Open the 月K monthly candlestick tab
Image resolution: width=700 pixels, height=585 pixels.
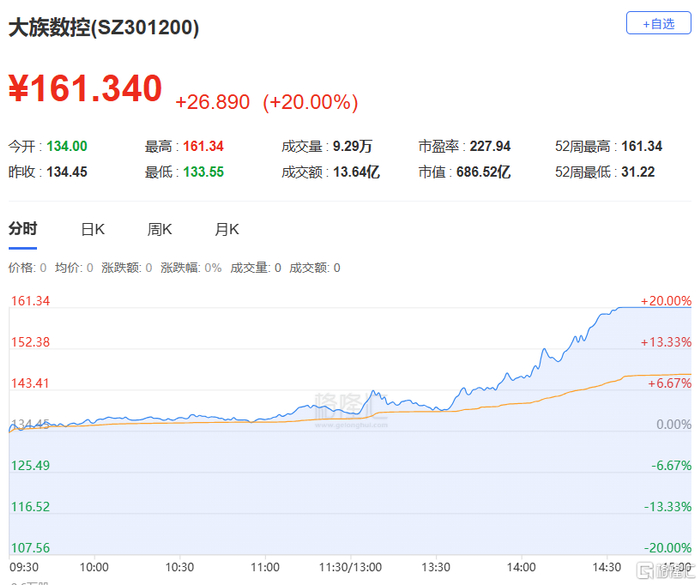tap(227, 230)
